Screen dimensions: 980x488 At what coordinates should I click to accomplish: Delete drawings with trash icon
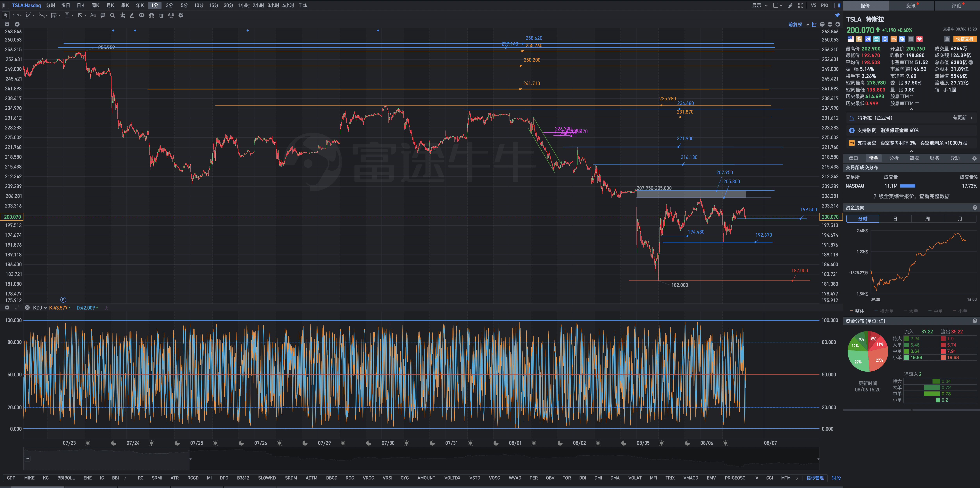[161, 15]
